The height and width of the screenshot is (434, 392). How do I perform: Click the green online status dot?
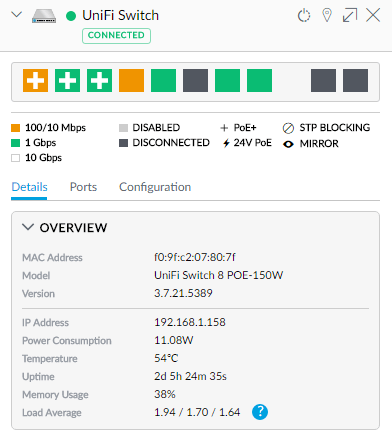71,16
